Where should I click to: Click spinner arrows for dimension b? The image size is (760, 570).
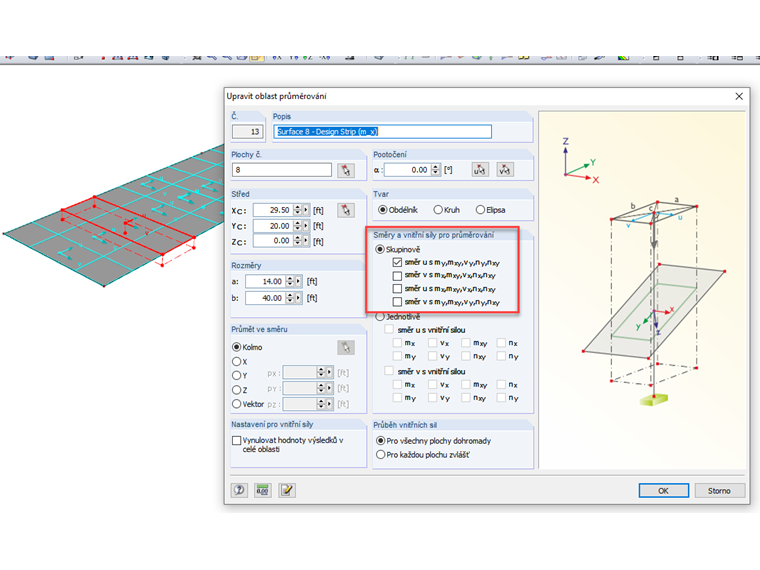(290, 298)
